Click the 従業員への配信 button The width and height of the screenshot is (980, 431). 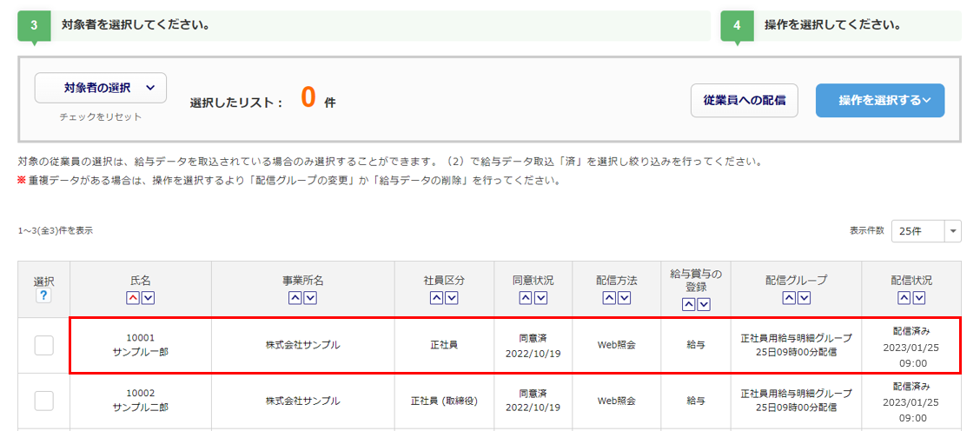pyautogui.click(x=745, y=100)
